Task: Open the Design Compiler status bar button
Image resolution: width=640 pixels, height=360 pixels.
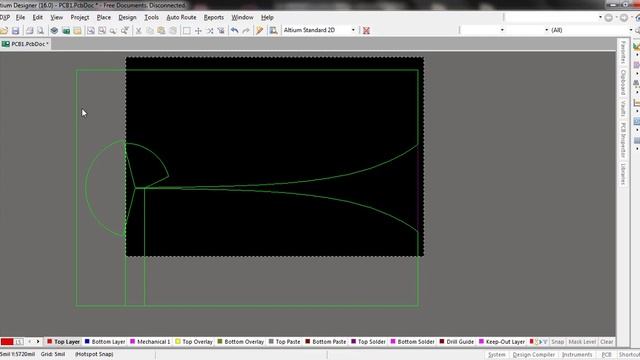Action: click(533, 355)
